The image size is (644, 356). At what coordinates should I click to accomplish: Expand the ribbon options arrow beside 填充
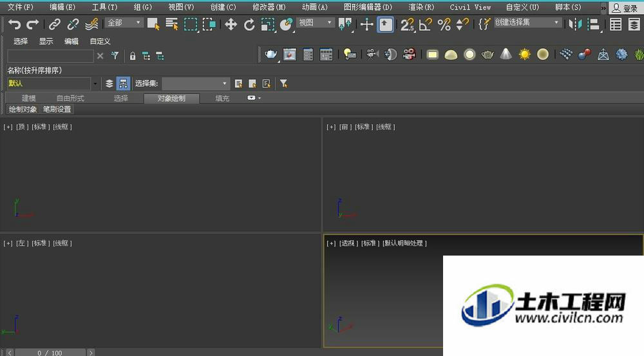[x=259, y=98]
